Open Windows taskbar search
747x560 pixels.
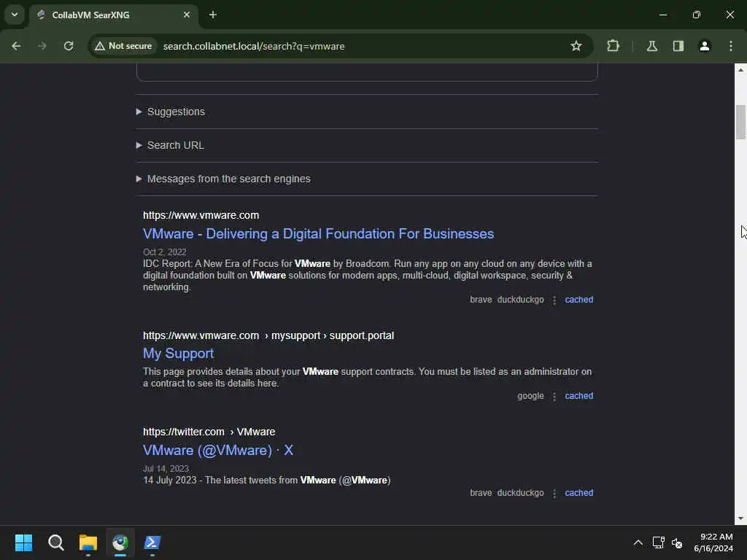[x=55, y=542]
